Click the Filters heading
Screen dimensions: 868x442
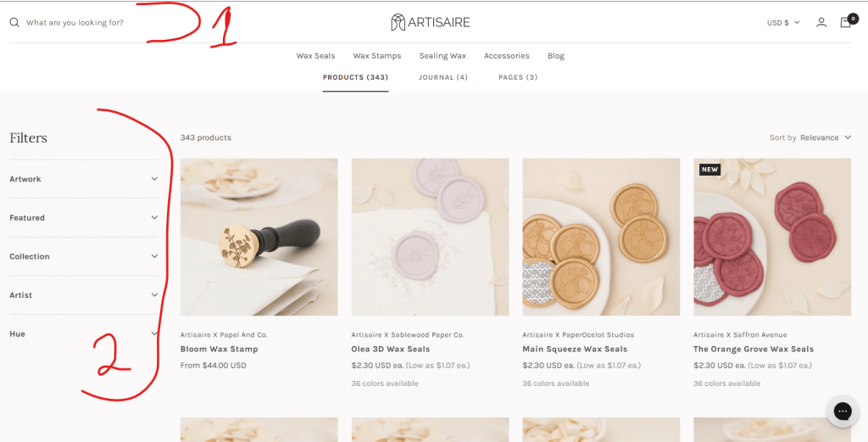click(x=28, y=138)
